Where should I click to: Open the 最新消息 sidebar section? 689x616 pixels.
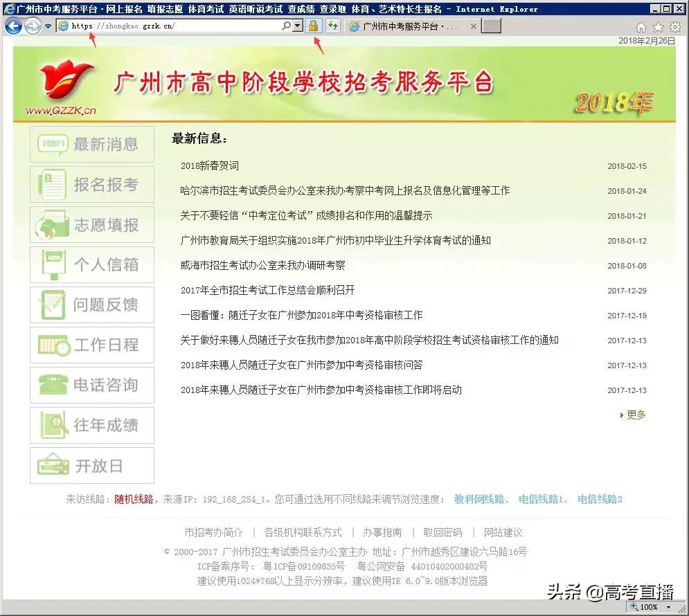[x=91, y=144]
